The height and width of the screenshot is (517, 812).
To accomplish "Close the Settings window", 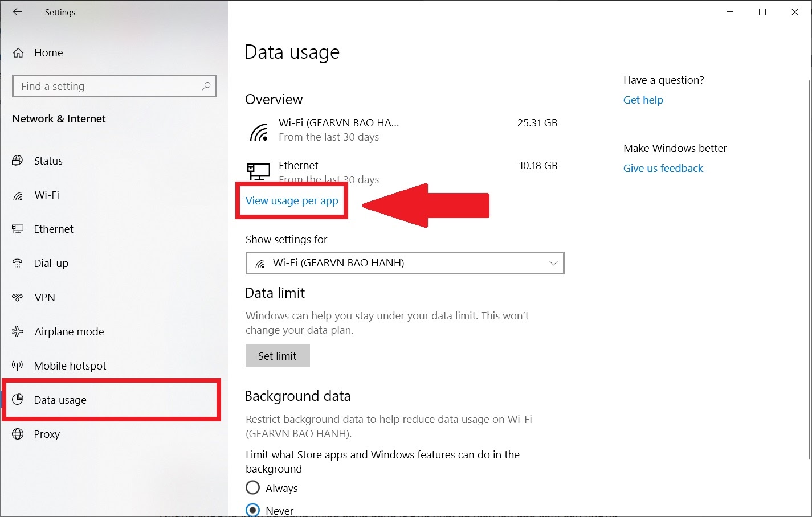I will coord(795,12).
